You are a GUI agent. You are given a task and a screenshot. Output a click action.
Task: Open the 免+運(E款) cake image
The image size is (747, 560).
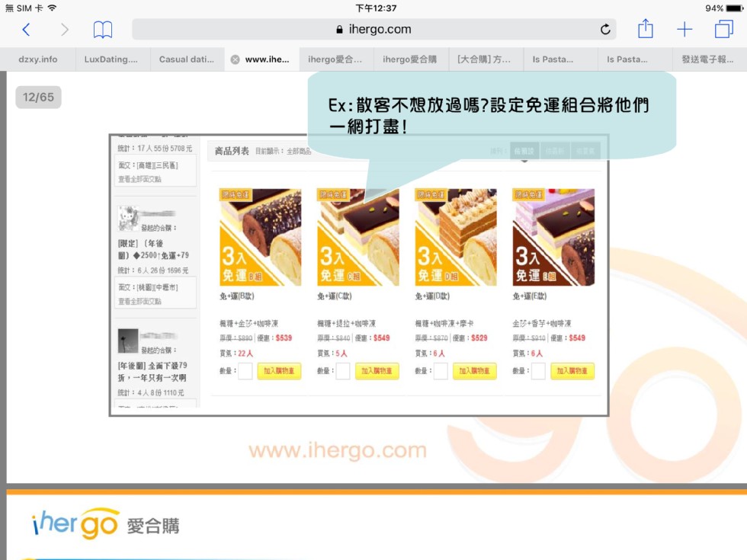(553, 237)
